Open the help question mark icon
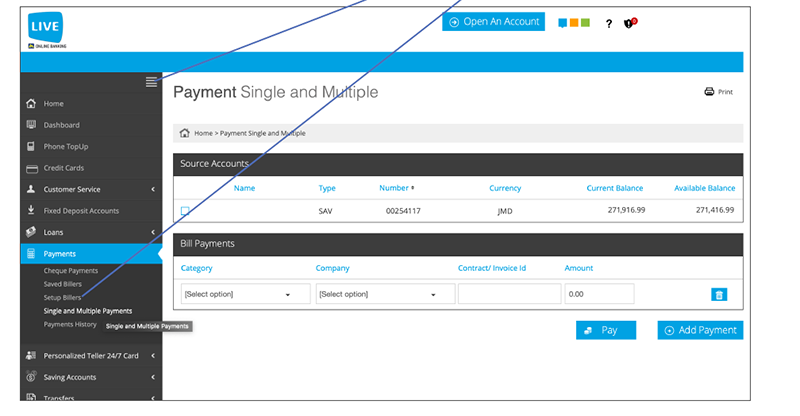The height and width of the screenshot is (416, 800). point(609,23)
